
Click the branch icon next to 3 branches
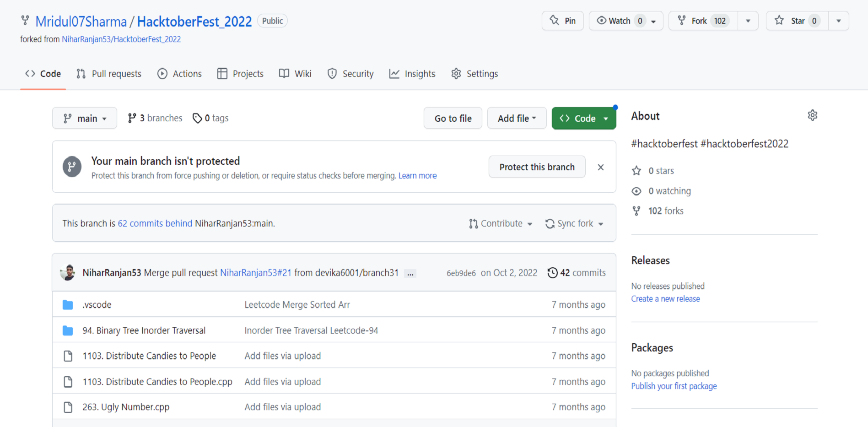[132, 118]
